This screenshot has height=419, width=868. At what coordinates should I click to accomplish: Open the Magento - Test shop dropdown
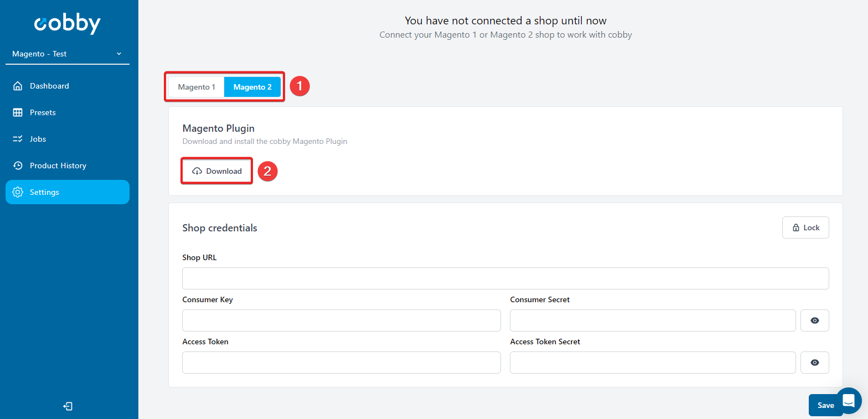(68, 54)
